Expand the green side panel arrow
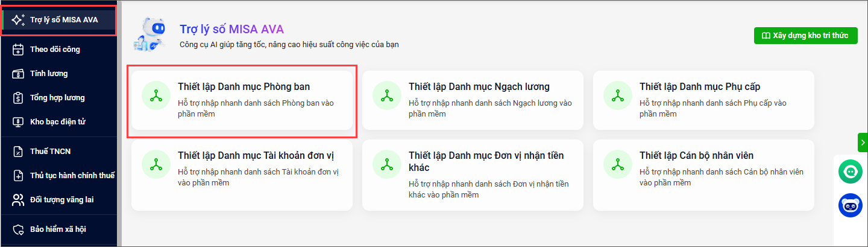This screenshot has height=247, width=868. click(863, 143)
